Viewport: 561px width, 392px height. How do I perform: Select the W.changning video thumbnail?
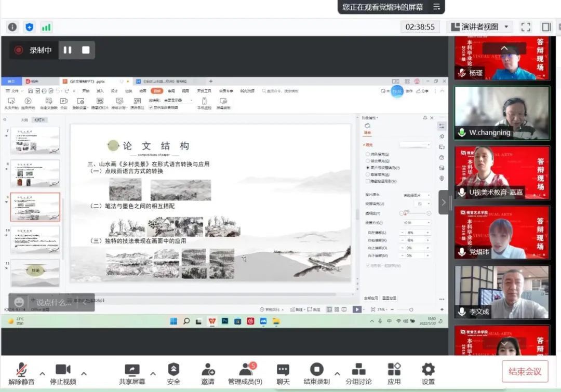502,113
